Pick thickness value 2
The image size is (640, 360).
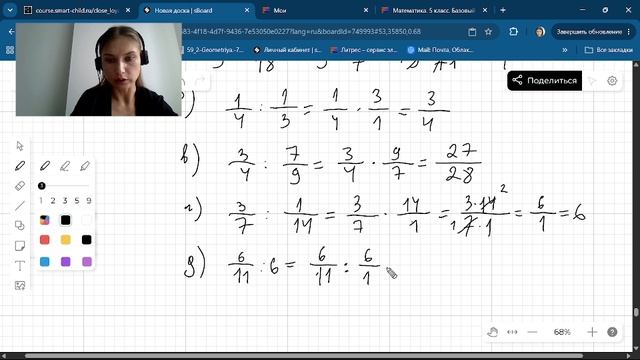(x=53, y=200)
